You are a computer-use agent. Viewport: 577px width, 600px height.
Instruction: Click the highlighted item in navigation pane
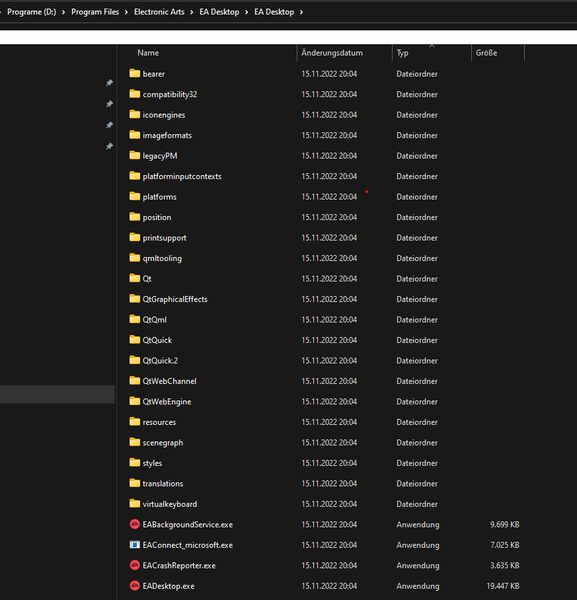[57, 394]
